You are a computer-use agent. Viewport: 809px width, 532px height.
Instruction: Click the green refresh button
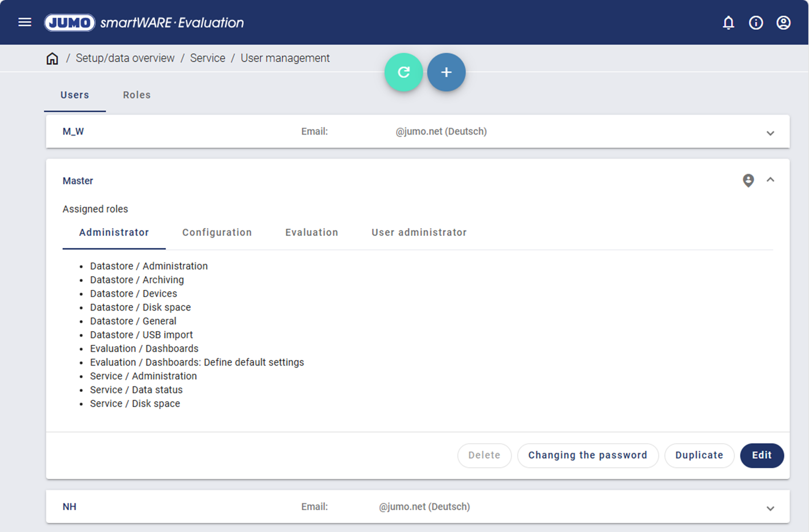[403, 72]
